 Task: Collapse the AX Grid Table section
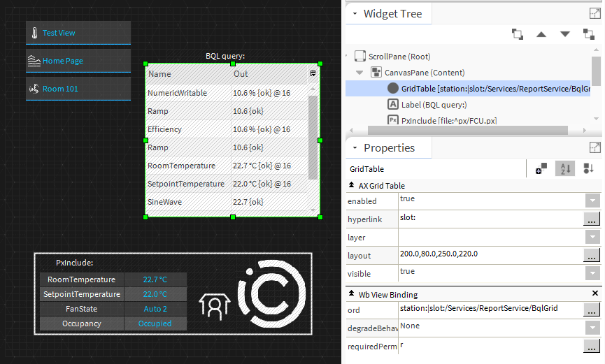351,186
